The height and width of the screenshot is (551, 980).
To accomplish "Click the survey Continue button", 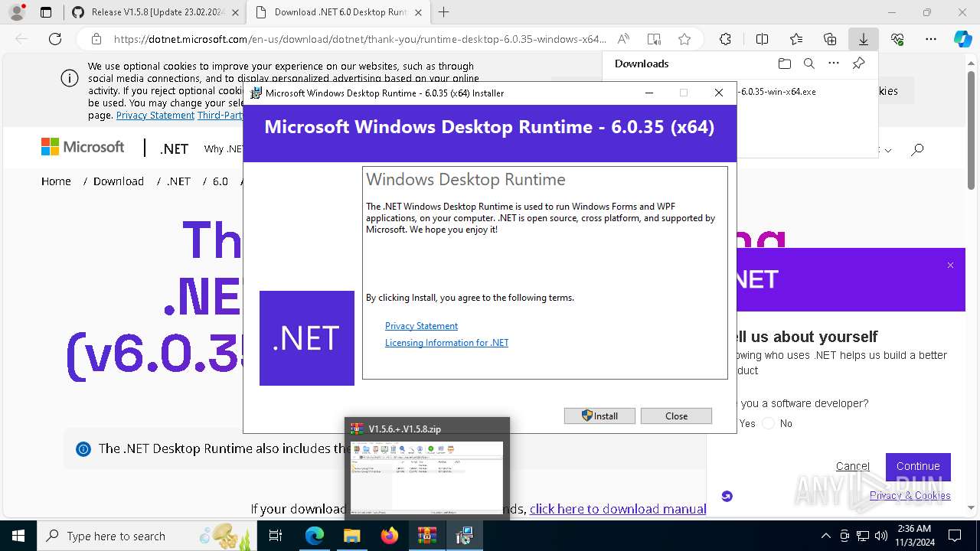I will [x=918, y=466].
